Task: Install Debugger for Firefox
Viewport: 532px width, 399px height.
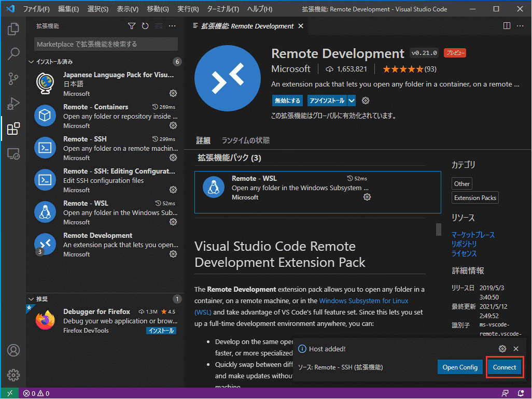Action: click(161, 331)
